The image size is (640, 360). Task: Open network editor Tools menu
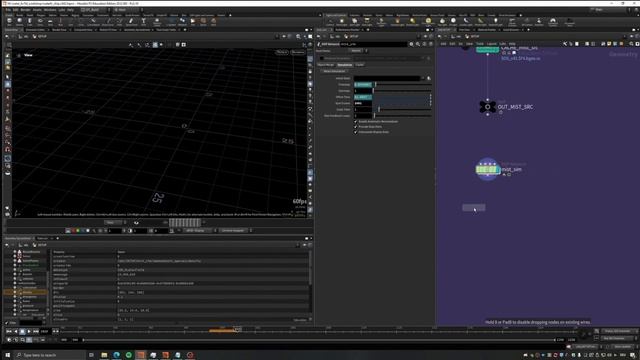[480, 44]
